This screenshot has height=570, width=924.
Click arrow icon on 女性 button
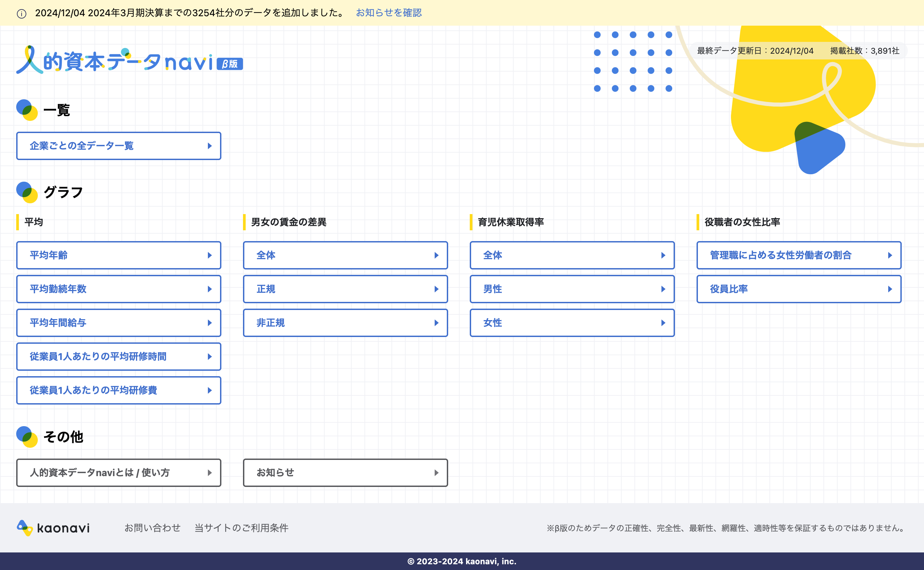coord(663,323)
